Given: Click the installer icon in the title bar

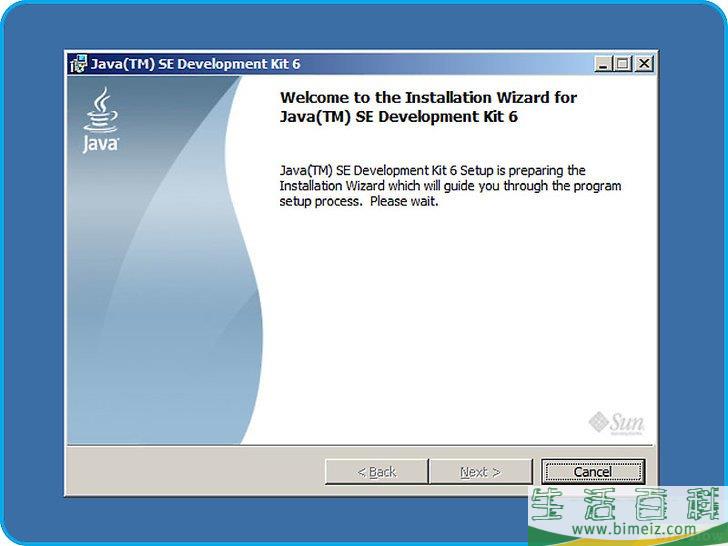Looking at the screenshot, I should [78, 64].
